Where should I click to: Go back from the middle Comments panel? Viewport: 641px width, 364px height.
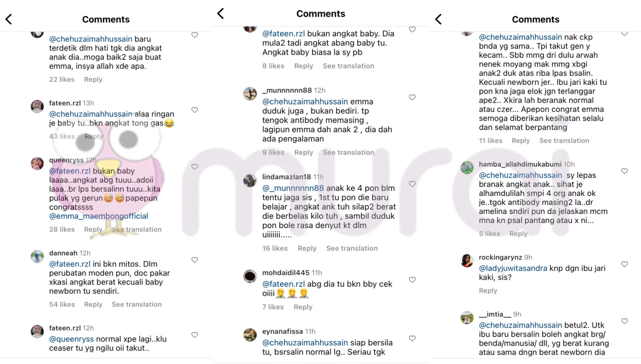point(220,14)
